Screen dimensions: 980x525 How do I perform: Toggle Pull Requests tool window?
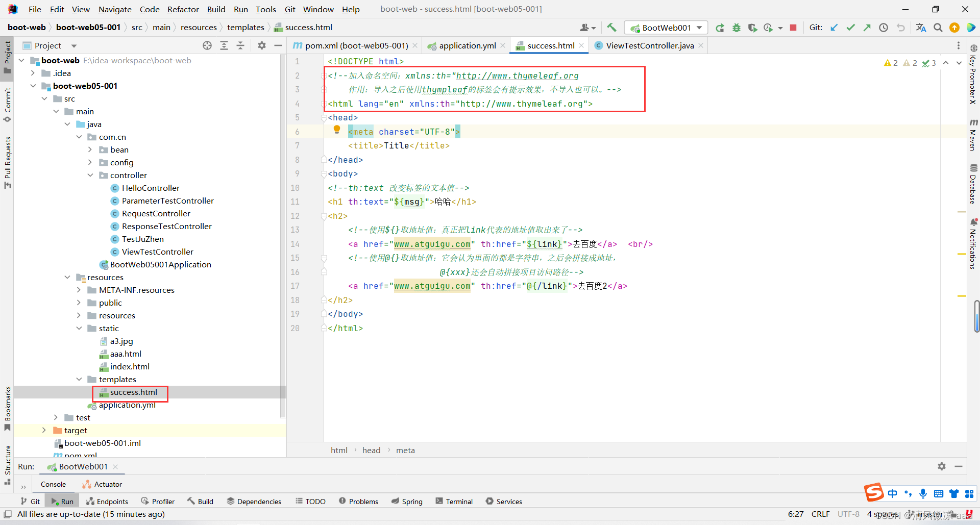pyautogui.click(x=7, y=162)
